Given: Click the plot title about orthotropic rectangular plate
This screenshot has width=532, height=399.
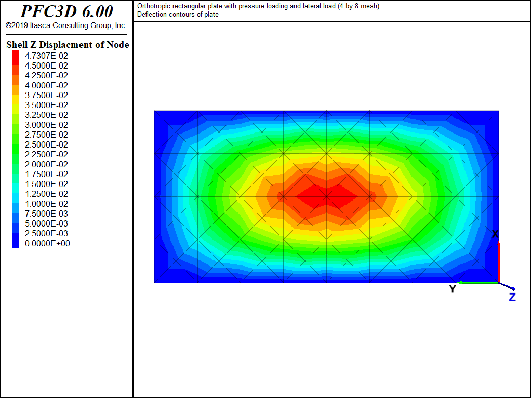Looking at the screenshot, I should coord(258,6).
